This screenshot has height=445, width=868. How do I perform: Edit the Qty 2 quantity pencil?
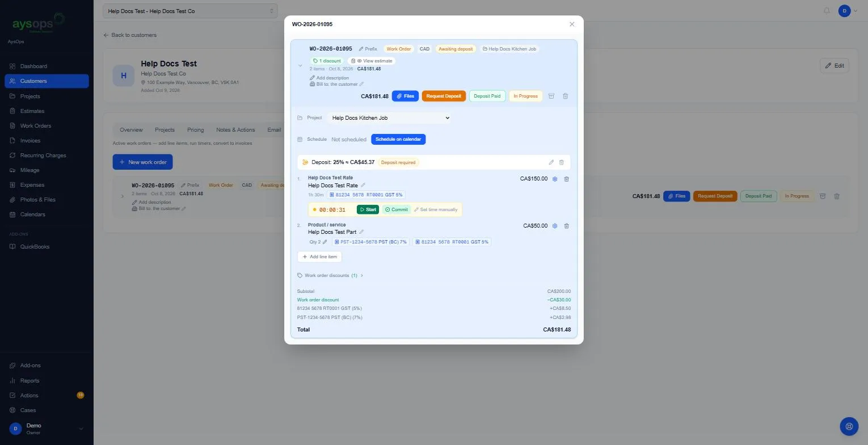coord(325,242)
